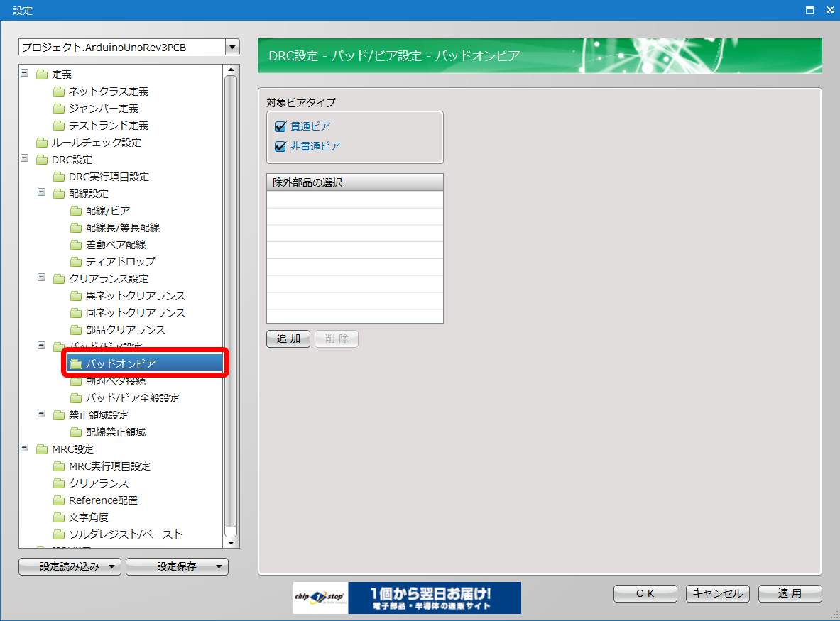Click the folder icon beside 異ネットクリアランス
The height and width of the screenshot is (621, 840).
pos(75,296)
